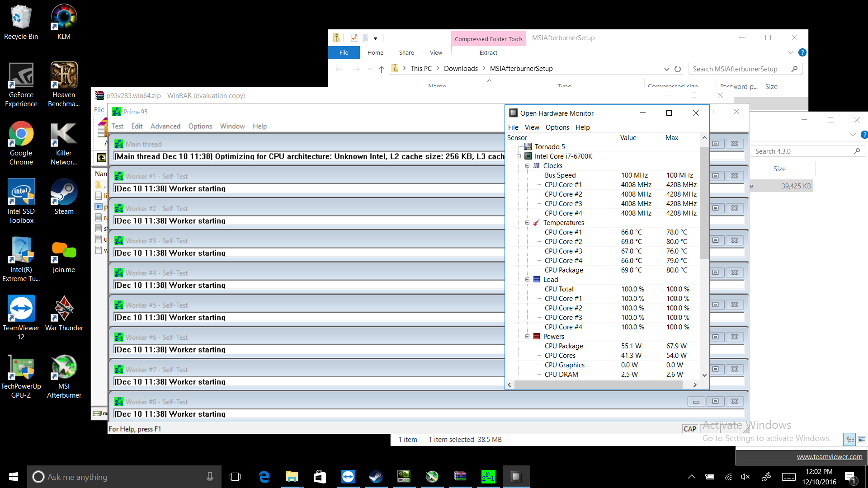Click the Search 4.3.0 field
The width and height of the screenshot is (868, 488).
(x=808, y=151)
